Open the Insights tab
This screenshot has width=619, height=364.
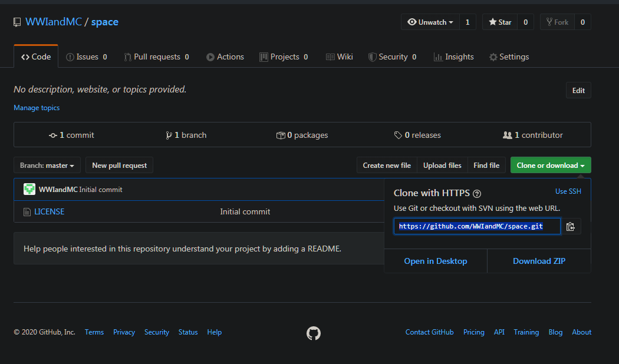tap(453, 57)
